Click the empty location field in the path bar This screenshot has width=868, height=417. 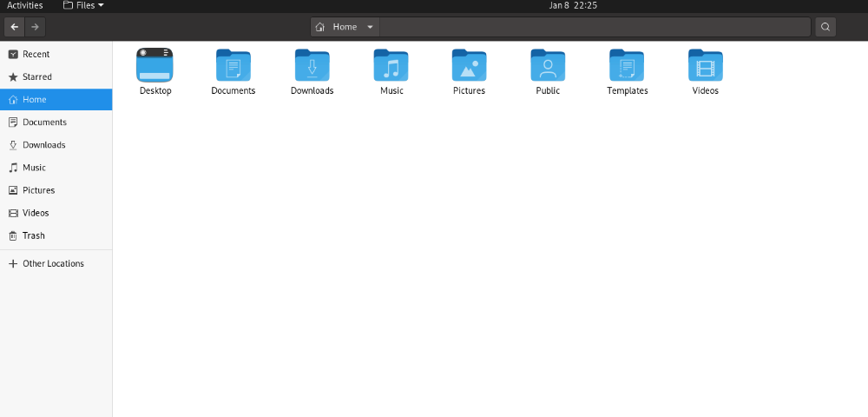click(595, 27)
